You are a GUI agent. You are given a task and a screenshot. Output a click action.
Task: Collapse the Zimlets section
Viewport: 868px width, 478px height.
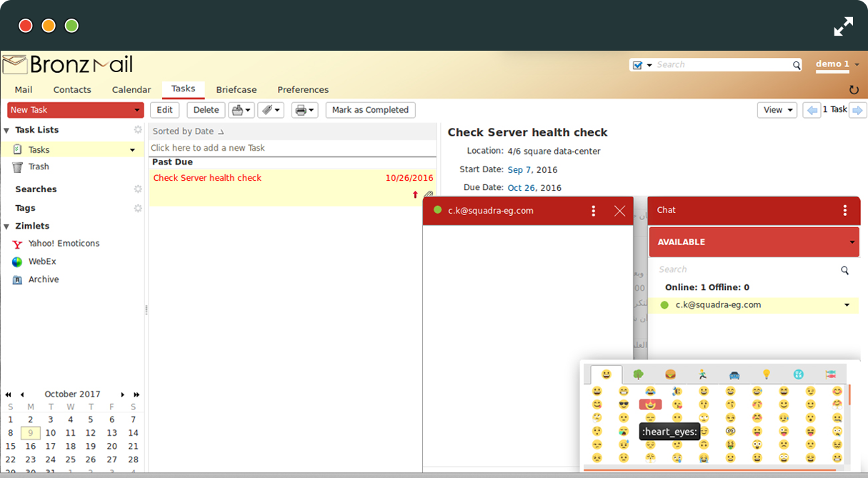coord(6,226)
